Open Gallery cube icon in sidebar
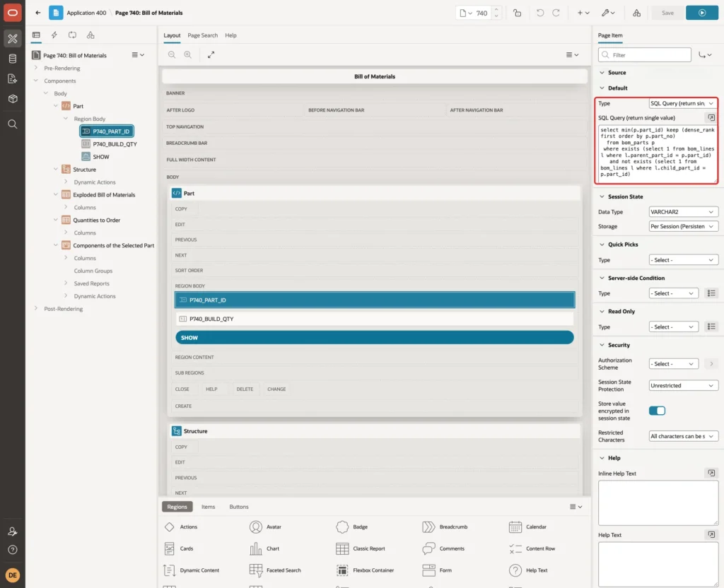The height and width of the screenshot is (588, 724). pyautogui.click(x=13, y=99)
